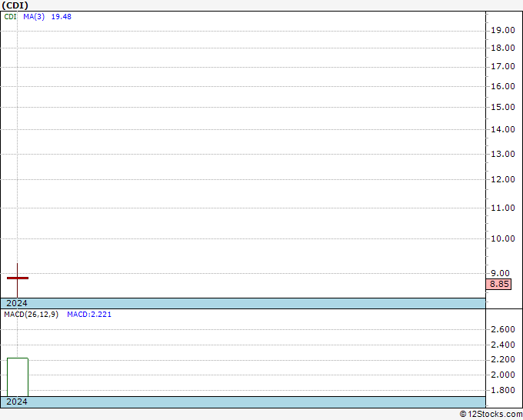Click the MACD(26,12,9) indicator label
Viewport: 523px width, 420px height.
tap(31, 315)
